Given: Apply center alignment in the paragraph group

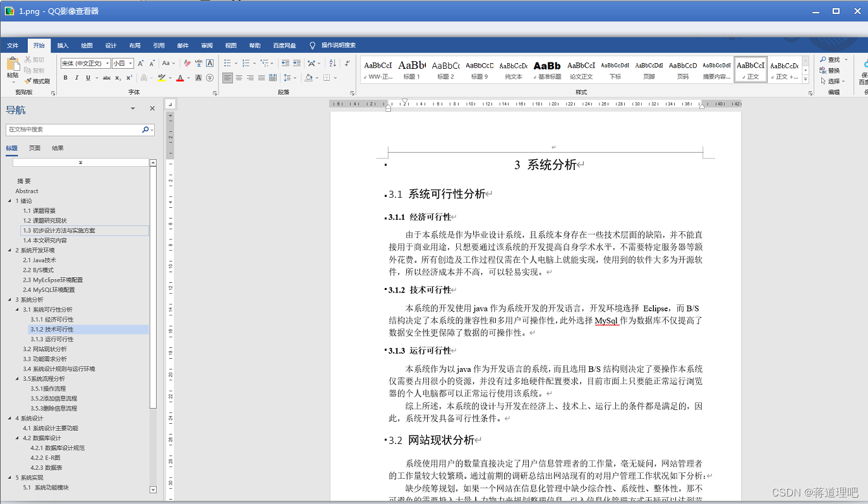Looking at the screenshot, I should [238, 77].
